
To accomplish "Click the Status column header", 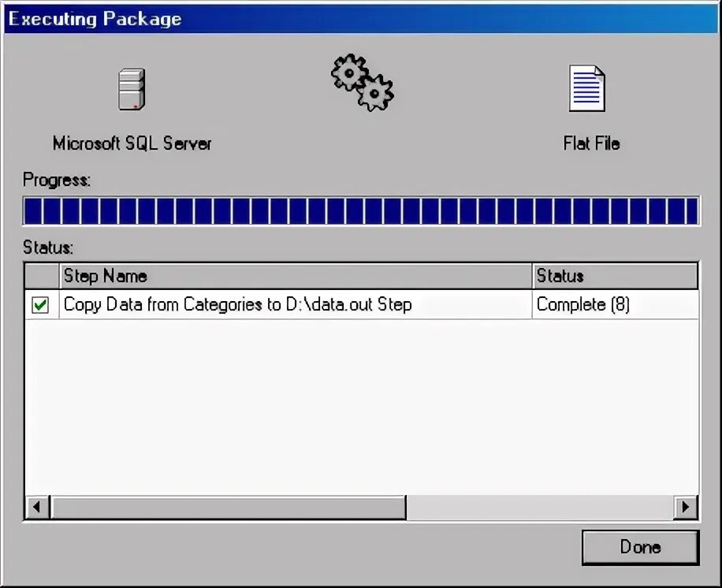I will tap(615, 276).
